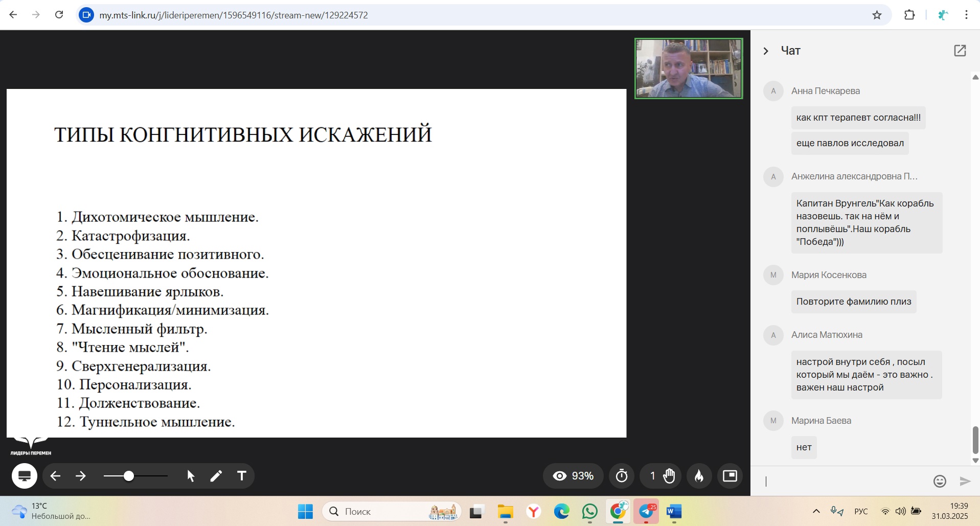
Task: Click the pen thickness slider handle
Action: 129,476
